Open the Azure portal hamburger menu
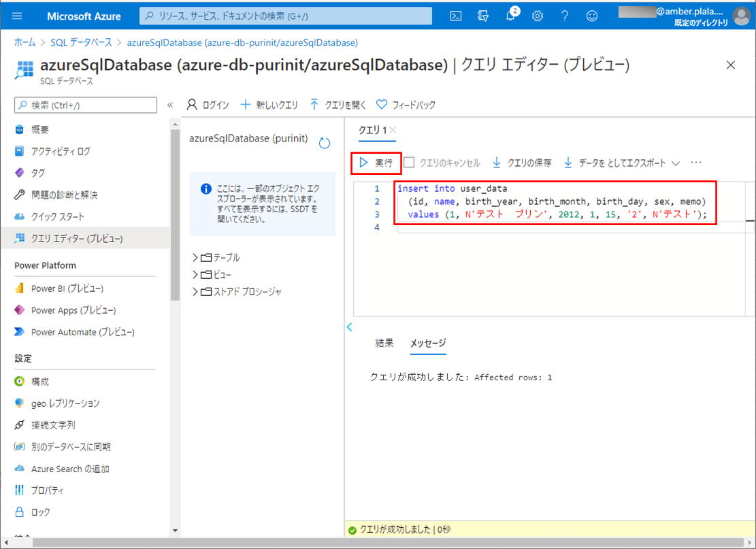This screenshot has height=549, width=756. coord(17,16)
